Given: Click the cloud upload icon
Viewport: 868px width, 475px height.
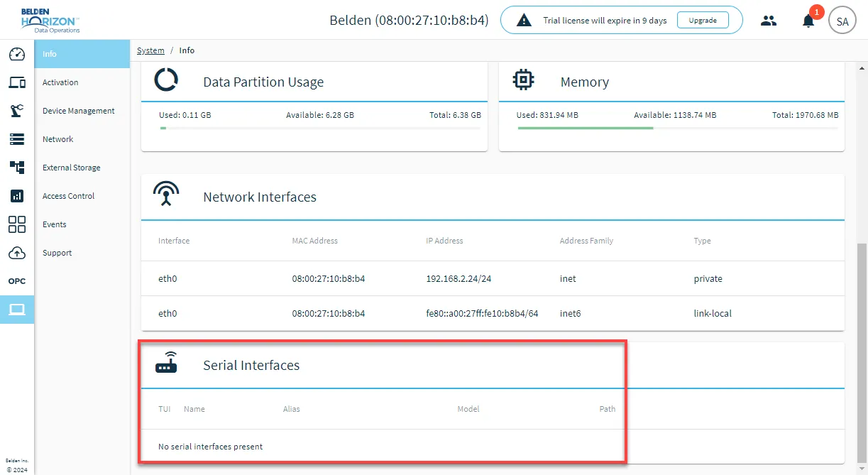Looking at the screenshot, I should [x=17, y=253].
